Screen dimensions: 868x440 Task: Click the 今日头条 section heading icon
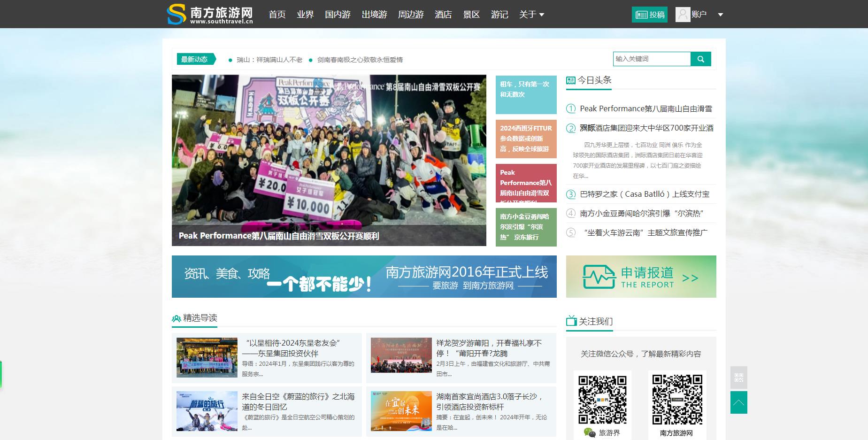click(x=570, y=80)
